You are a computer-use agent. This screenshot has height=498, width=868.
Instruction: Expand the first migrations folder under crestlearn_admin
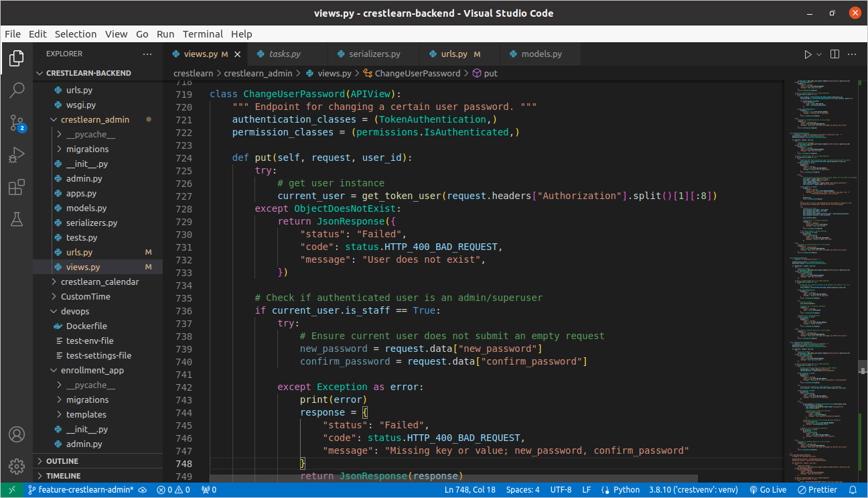pyautogui.click(x=98, y=149)
